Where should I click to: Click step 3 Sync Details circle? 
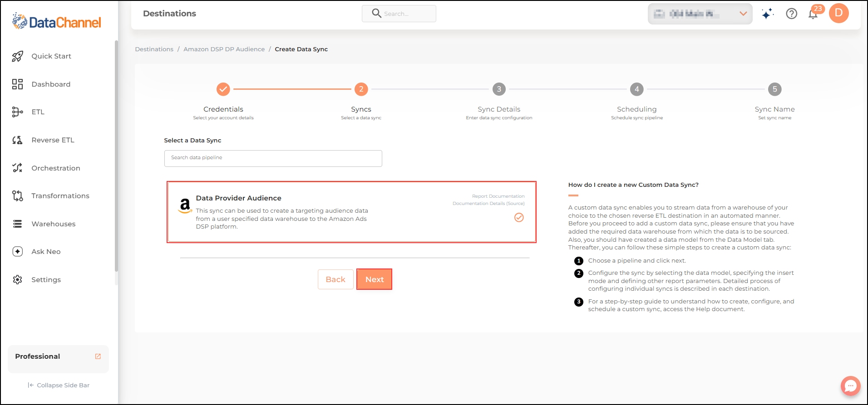click(x=499, y=89)
